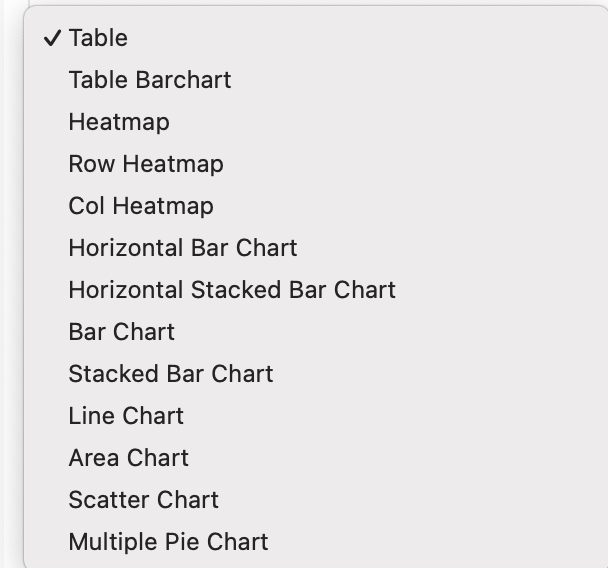
Task: Pick the Col Heatmap entry
Action: (141, 206)
